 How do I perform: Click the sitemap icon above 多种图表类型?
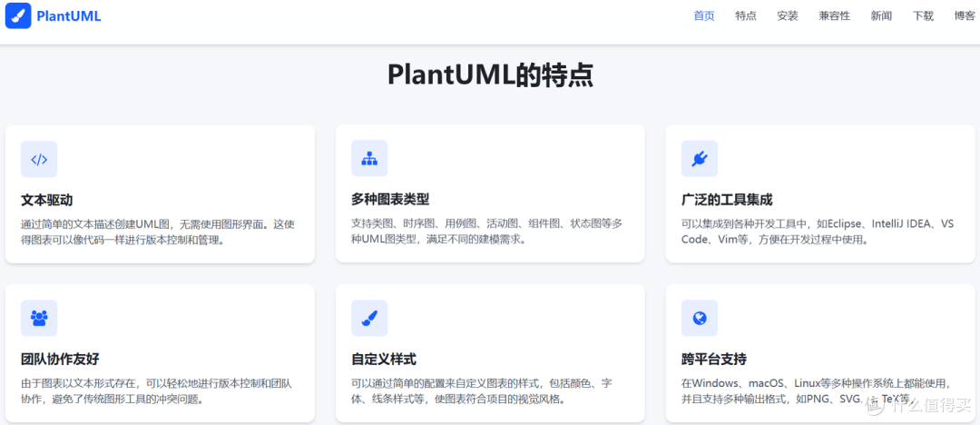(x=369, y=158)
